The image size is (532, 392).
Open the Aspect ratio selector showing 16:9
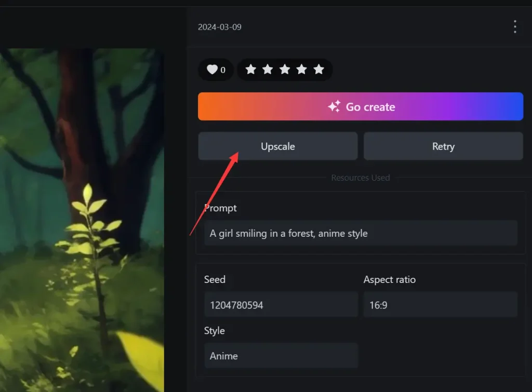[440, 305]
